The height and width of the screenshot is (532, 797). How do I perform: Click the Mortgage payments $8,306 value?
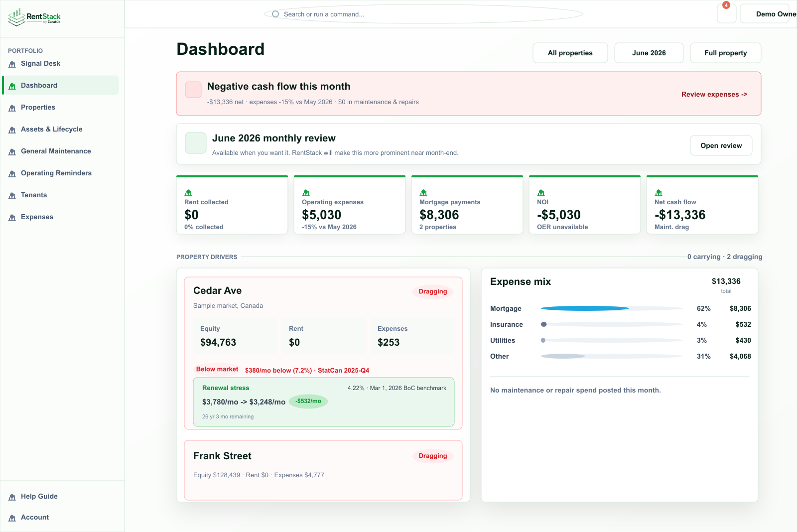(x=439, y=215)
